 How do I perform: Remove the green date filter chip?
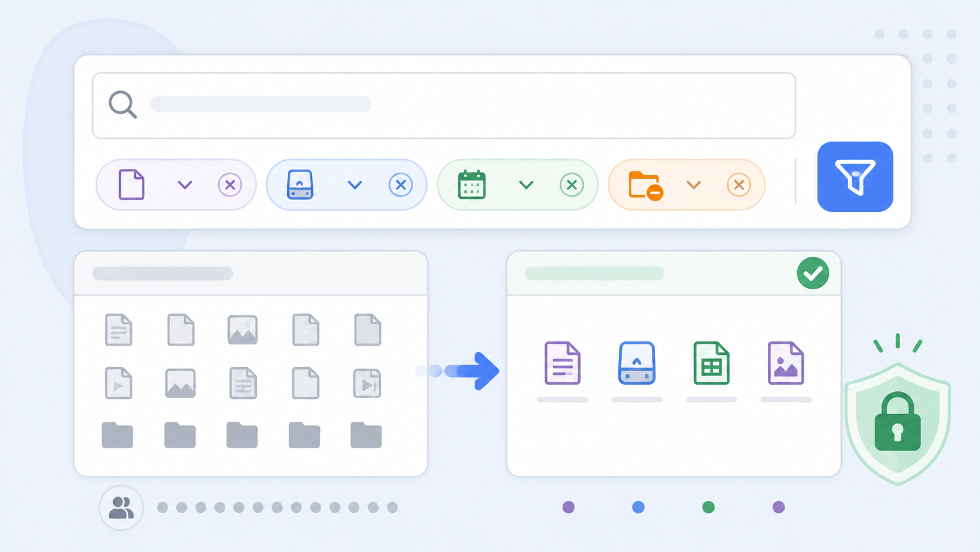click(571, 185)
